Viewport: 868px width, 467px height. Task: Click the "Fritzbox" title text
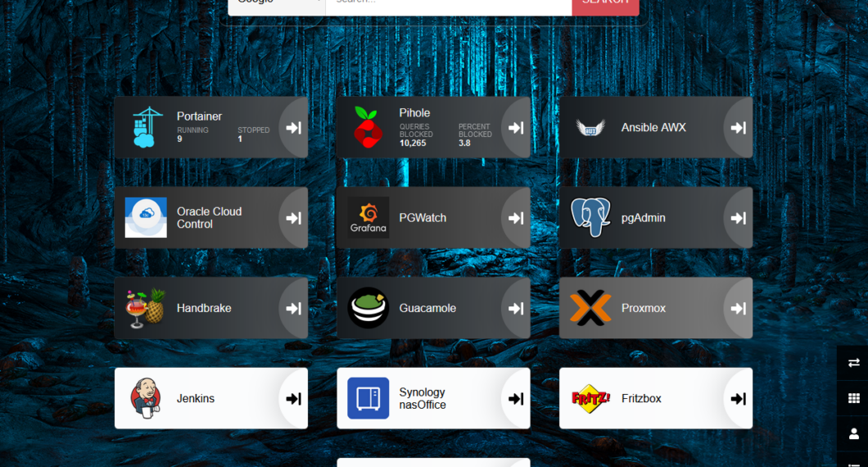[641, 398]
